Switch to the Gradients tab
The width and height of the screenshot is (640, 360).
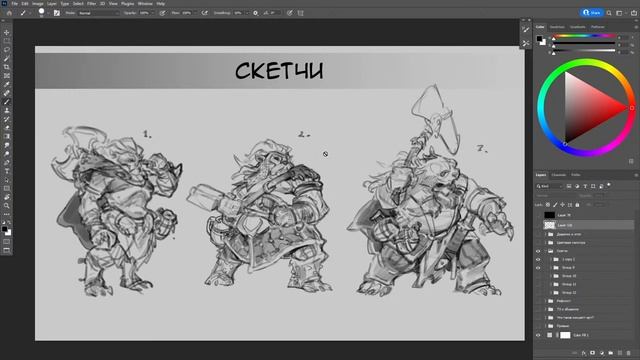pos(578,27)
